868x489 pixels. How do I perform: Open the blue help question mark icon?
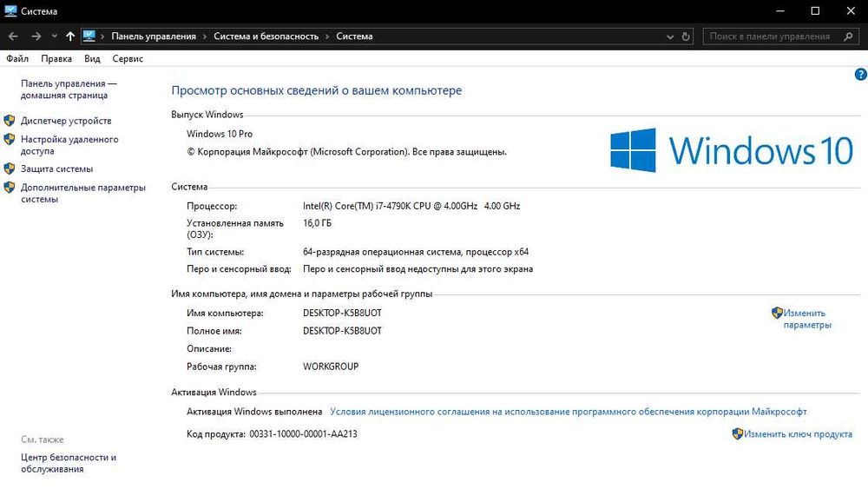[861, 76]
